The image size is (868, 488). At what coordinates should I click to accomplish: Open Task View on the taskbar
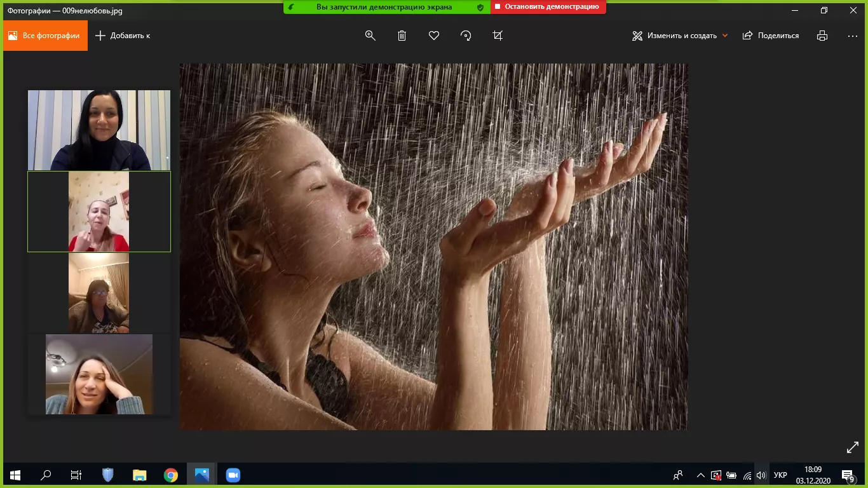tap(76, 475)
